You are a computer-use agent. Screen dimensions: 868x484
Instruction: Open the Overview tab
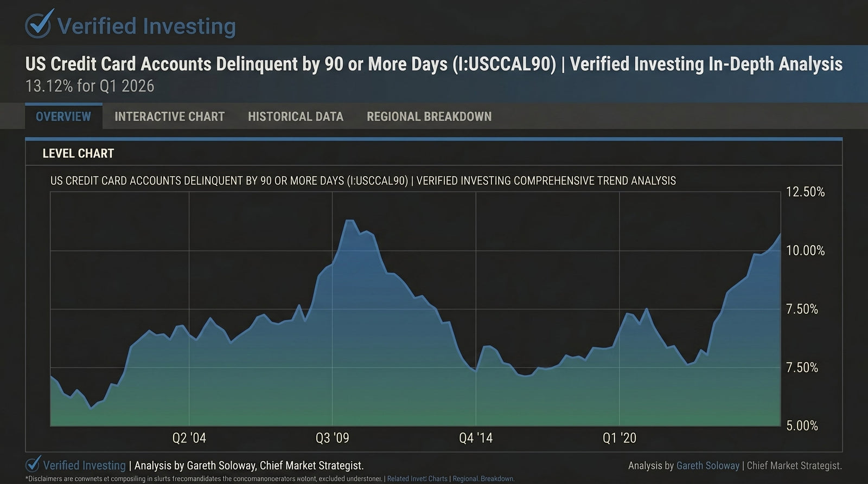(x=63, y=117)
